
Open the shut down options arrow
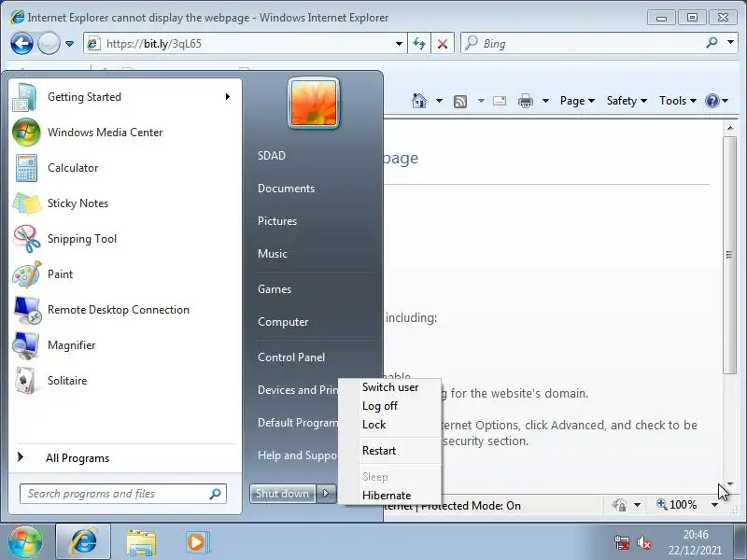tap(326, 494)
